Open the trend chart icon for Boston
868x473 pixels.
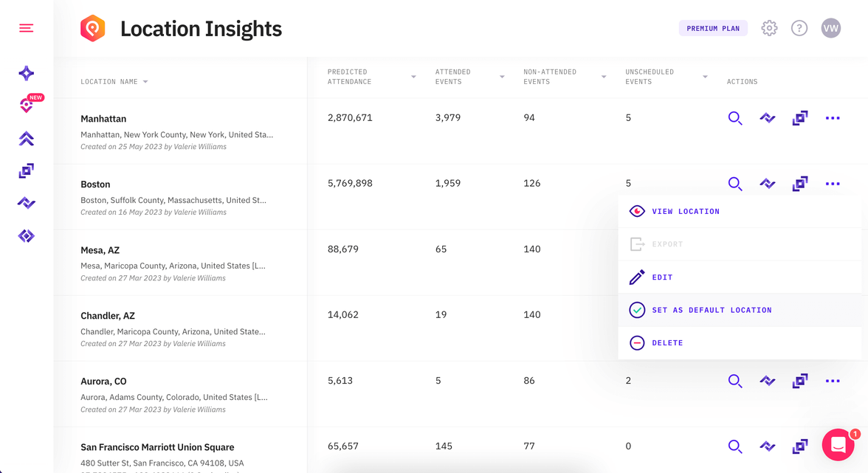click(768, 184)
